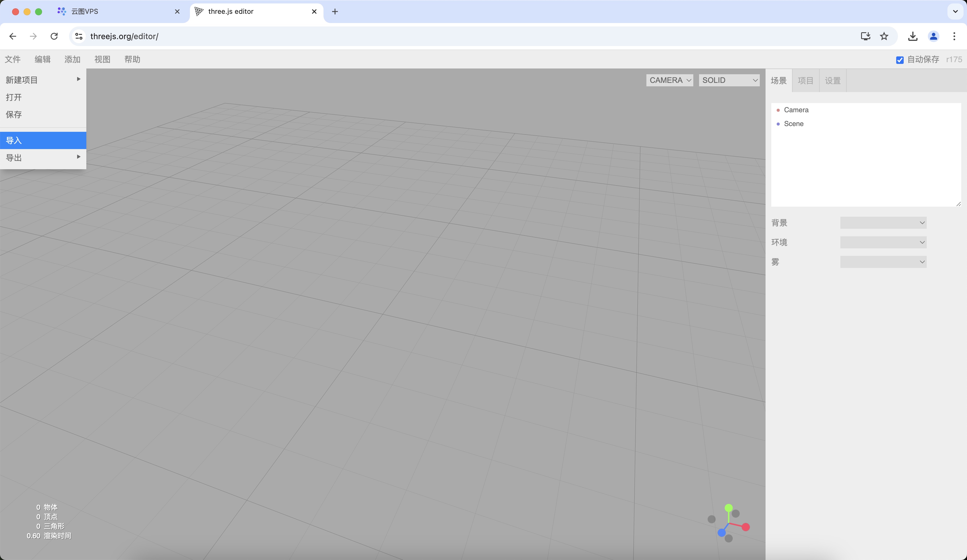Click the blue Z axis ball on viewport gizmo
Image resolution: width=967 pixels, height=560 pixels.
(722, 532)
